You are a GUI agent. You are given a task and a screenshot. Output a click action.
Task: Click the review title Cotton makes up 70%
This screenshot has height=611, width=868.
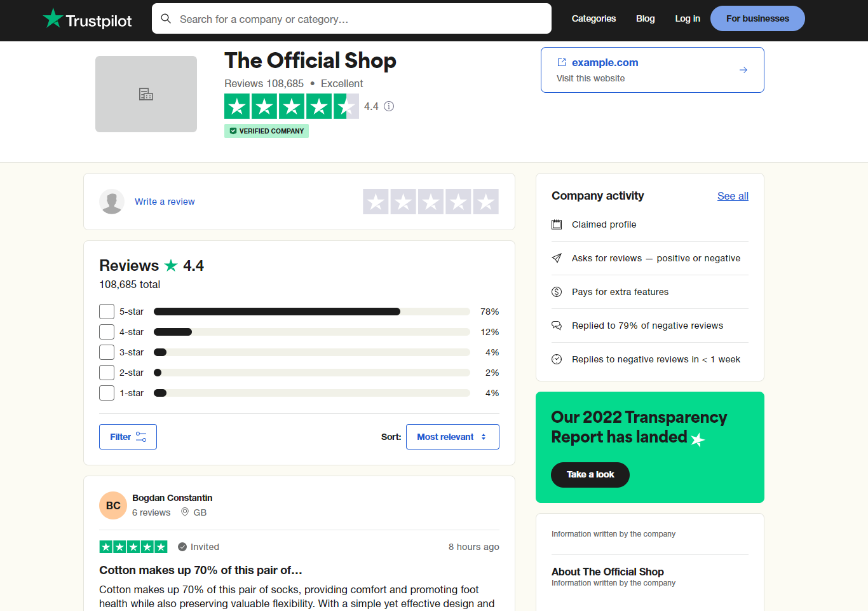[201, 570]
